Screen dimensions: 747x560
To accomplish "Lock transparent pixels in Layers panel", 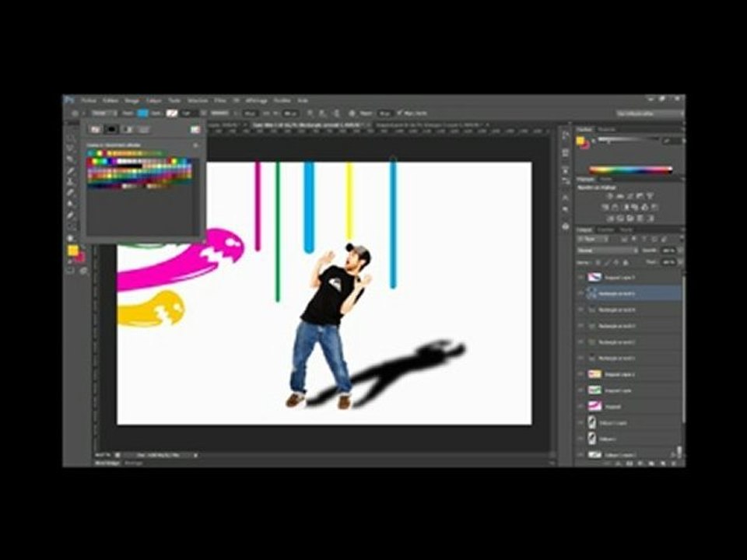I will click(598, 262).
